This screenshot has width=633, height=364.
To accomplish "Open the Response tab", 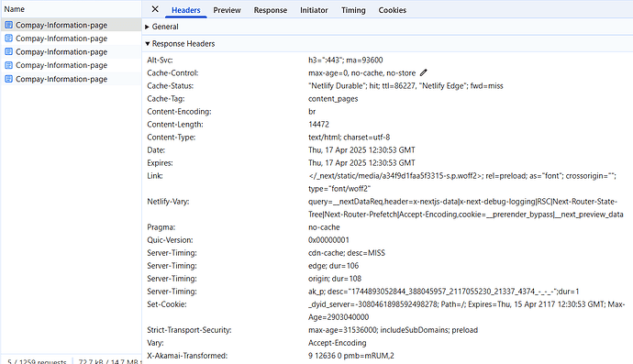I will pyautogui.click(x=270, y=10).
